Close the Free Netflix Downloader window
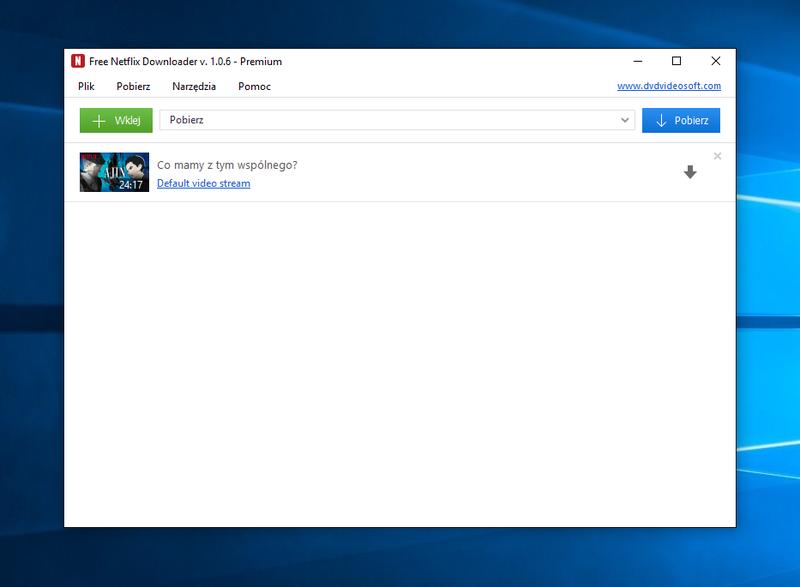 point(716,61)
